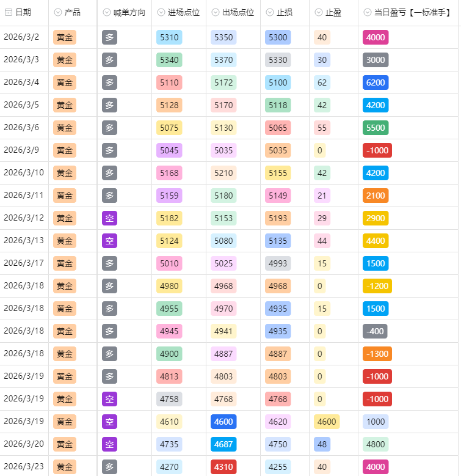Select the 日期 column header
This screenshot has width=461, height=476.
point(23,12)
